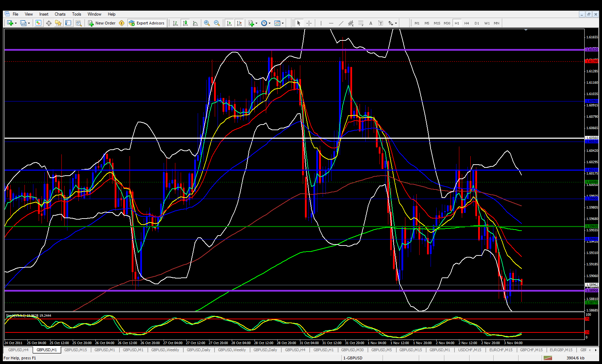
Task: Click the 1.59600 green price level label
Action: (x=591, y=226)
